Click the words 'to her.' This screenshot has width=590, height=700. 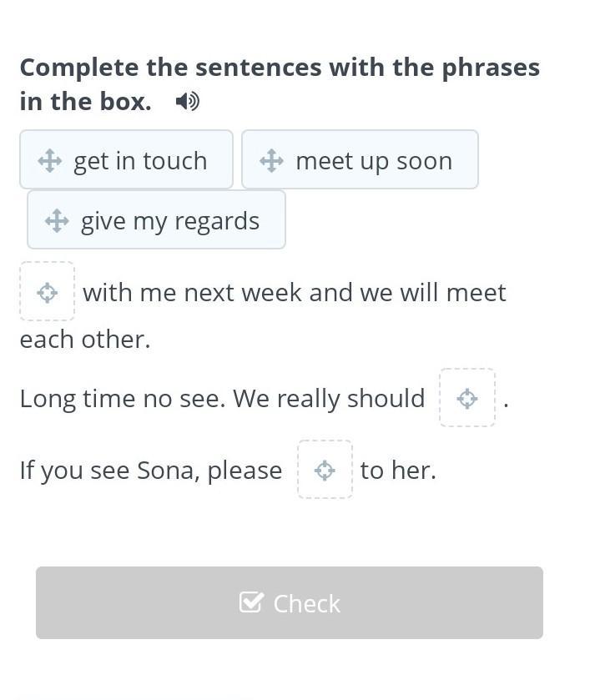point(398,471)
